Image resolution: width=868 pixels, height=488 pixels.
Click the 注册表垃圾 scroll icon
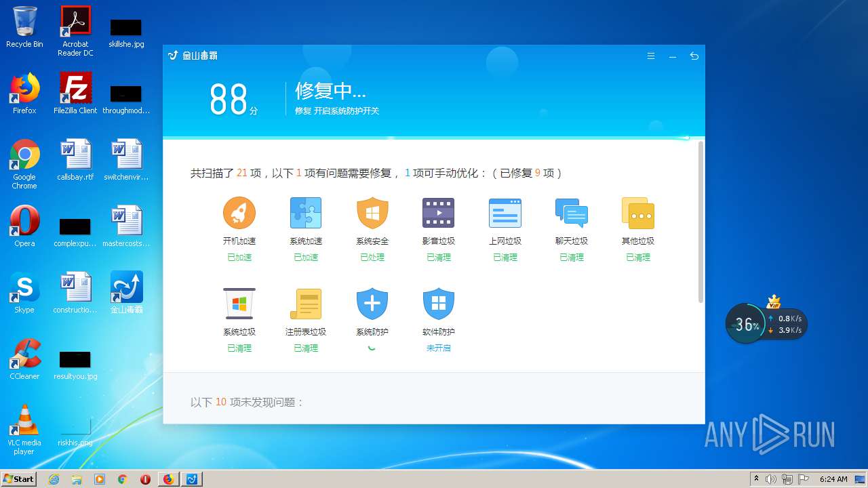pos(306,304)
